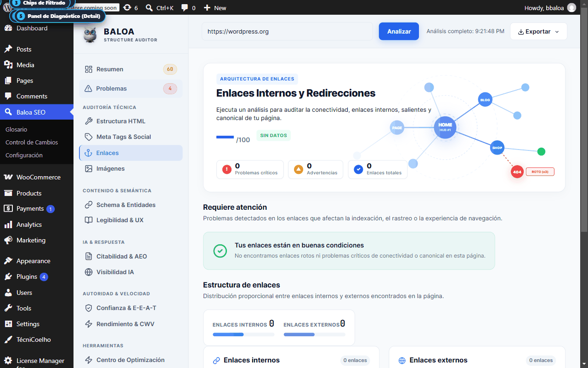Click the WooCommerce logo icon
This screenshot has width=588, height=368.
point(8,177)
